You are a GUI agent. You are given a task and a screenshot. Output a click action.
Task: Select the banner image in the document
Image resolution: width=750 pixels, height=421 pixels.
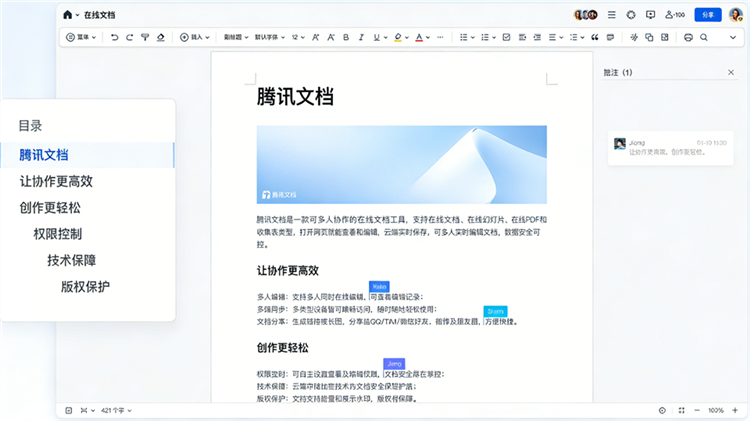tap(402, 165)
